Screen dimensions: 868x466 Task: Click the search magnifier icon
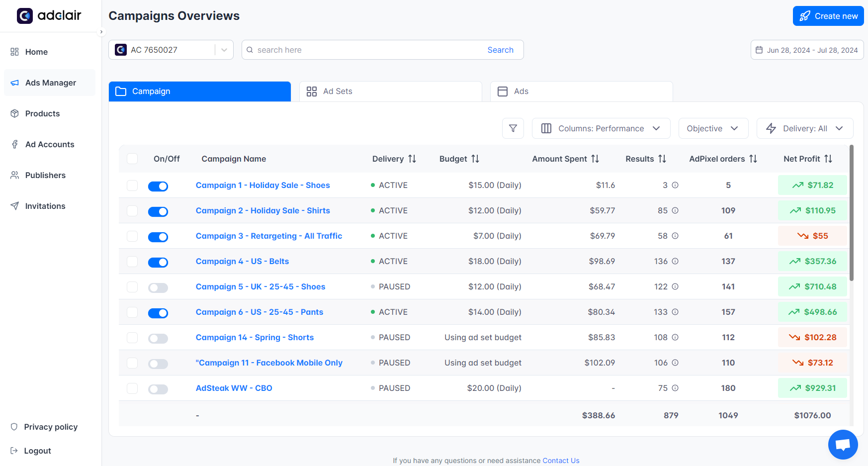250,50
